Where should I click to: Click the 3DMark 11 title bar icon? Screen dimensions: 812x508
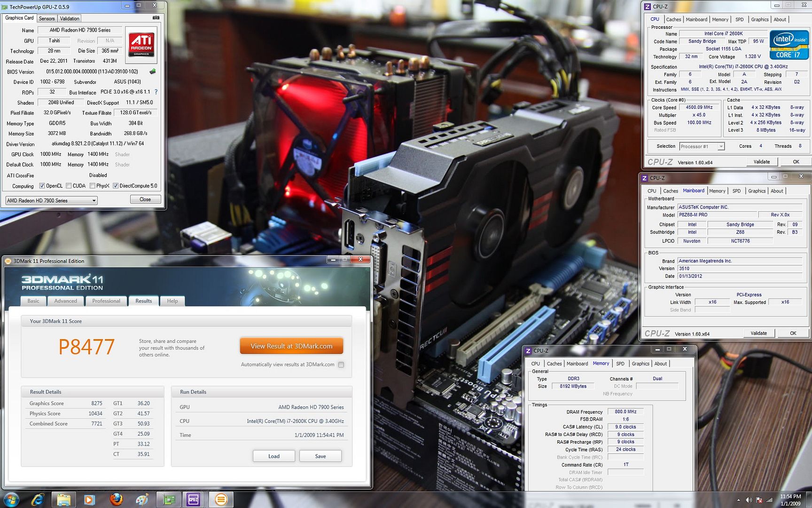[x=8, y=261]
